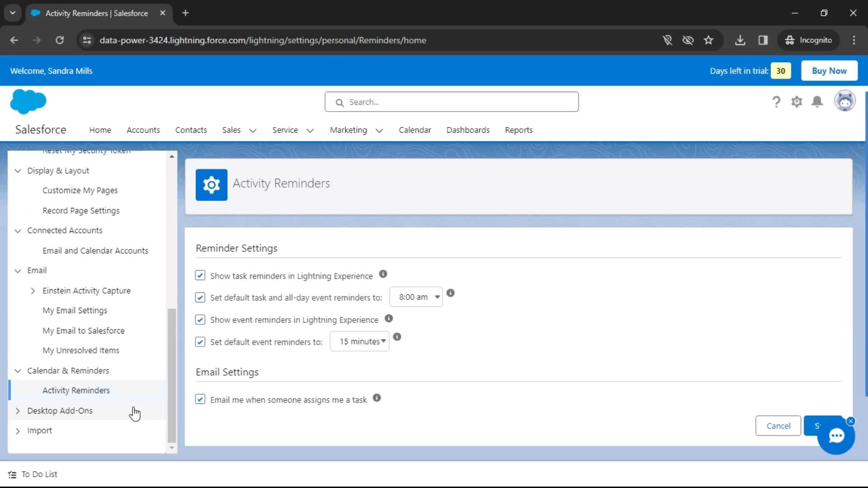Uncheck Show event reminders in Lightning Experience
The width and height of the screenshot is (868, 488).
200,319
